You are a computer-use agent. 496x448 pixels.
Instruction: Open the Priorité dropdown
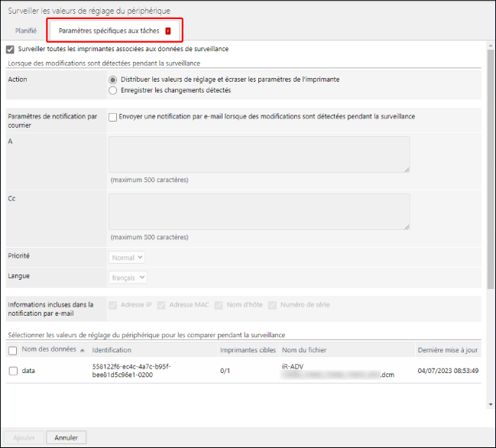coord(127,258)
